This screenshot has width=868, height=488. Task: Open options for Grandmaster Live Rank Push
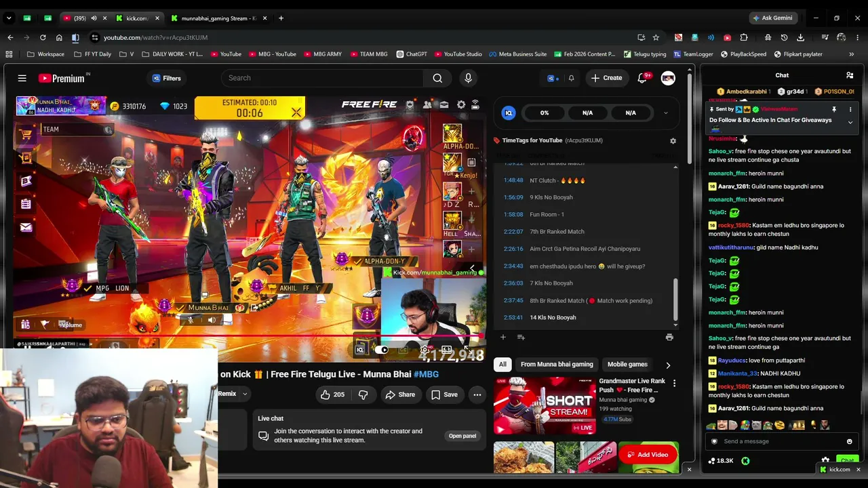[x=674, y=384]
